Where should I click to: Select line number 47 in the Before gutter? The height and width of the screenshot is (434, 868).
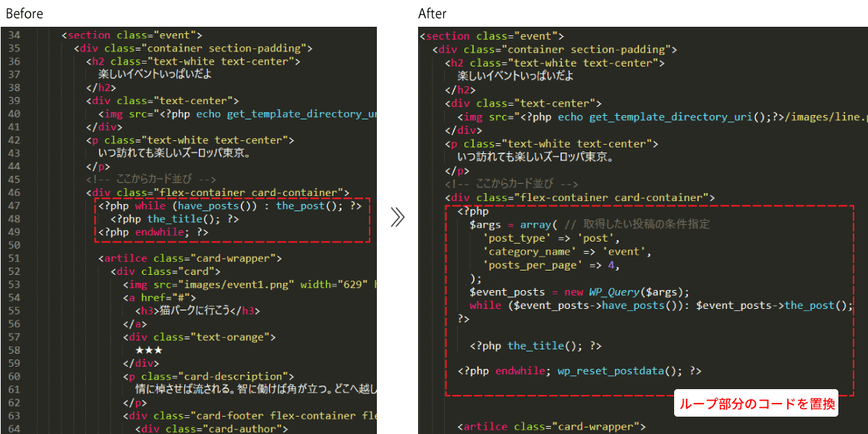click(13, 205)
